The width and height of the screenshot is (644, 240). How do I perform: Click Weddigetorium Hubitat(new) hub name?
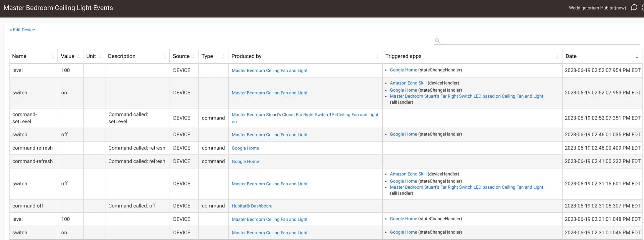pos(597,8)
